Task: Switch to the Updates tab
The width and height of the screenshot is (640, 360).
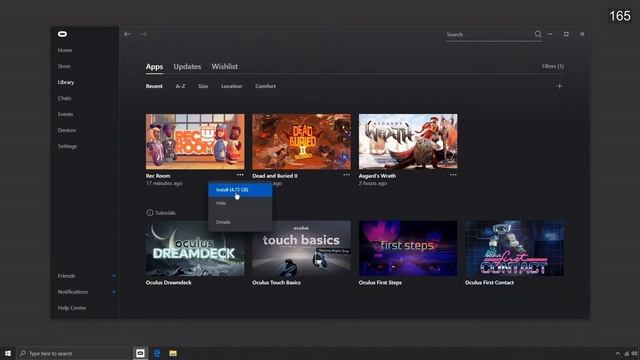Action: coord(187,67)
